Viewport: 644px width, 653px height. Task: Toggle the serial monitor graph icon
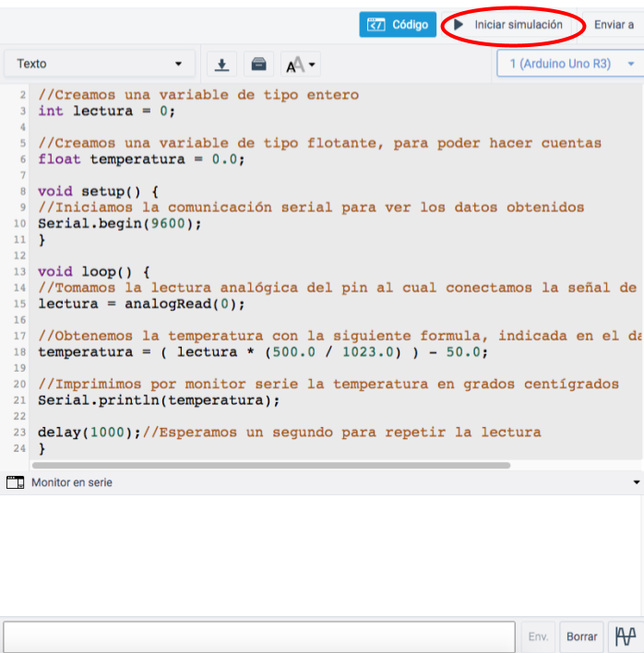[x=626, y=636]
